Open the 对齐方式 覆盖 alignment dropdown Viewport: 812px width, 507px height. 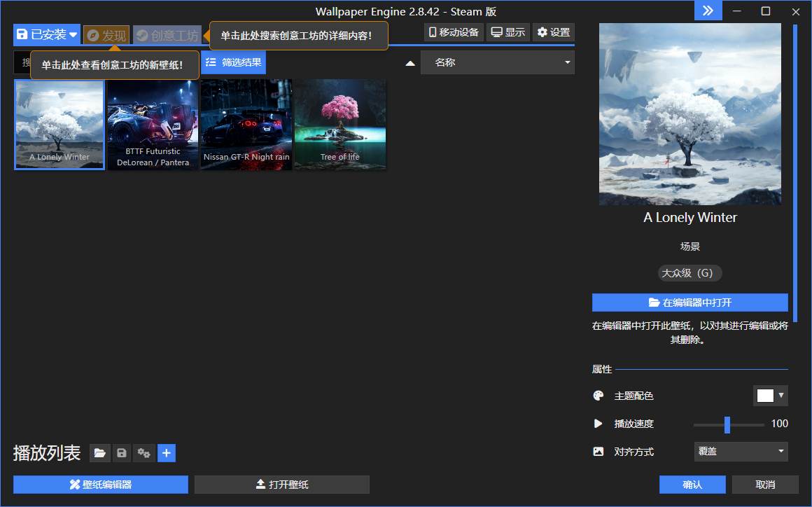[741, 452]
